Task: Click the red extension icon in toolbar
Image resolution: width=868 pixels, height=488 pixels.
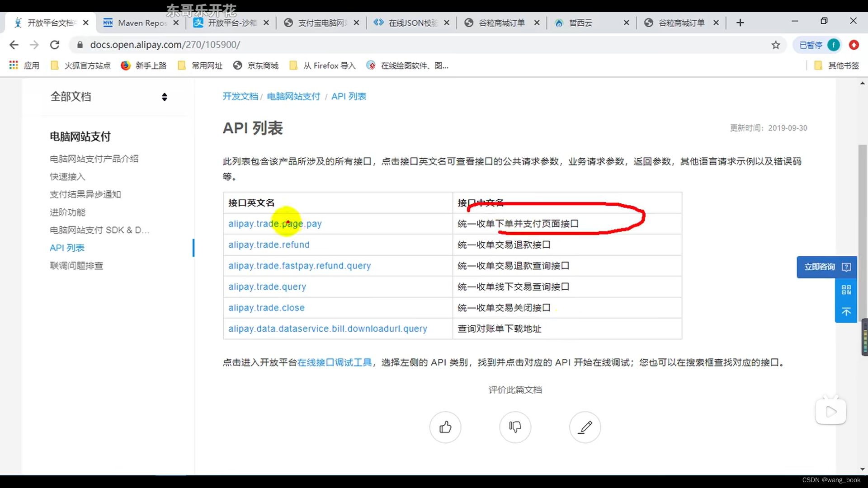Action: [x=854, y=45]
